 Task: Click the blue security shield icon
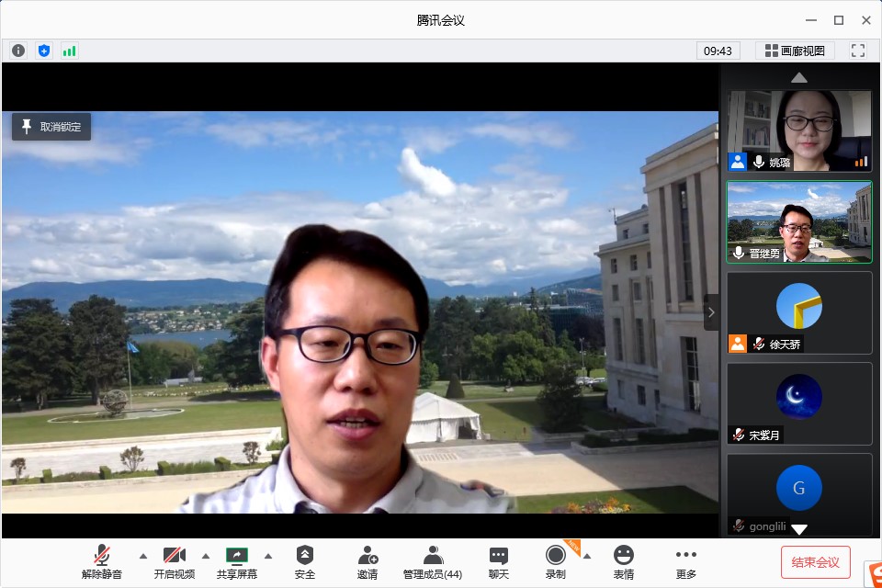[44, 51]
